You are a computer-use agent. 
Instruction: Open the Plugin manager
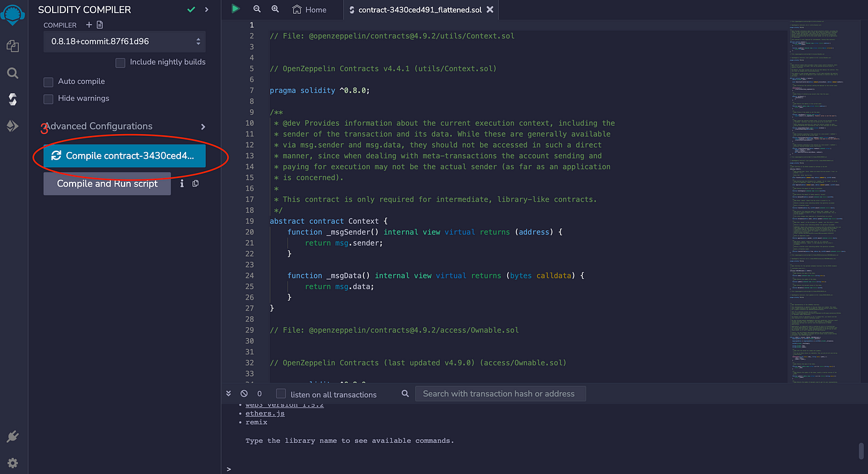pyautogui.click(x=12, y=437)
